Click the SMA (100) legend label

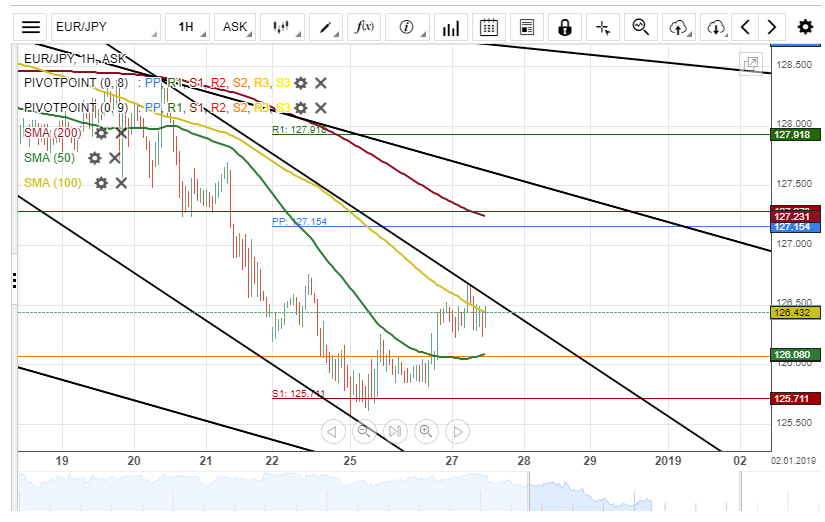[x=53, y=183]
